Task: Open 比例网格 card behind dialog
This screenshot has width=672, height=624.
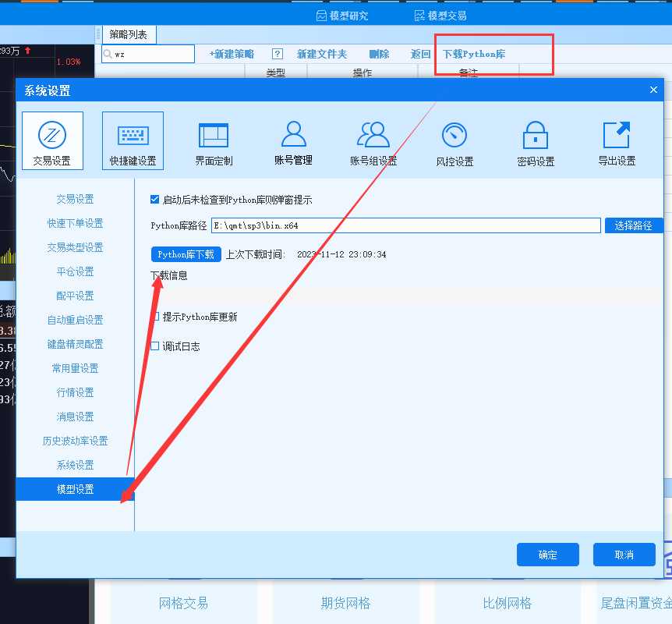Action: [507, 603]
